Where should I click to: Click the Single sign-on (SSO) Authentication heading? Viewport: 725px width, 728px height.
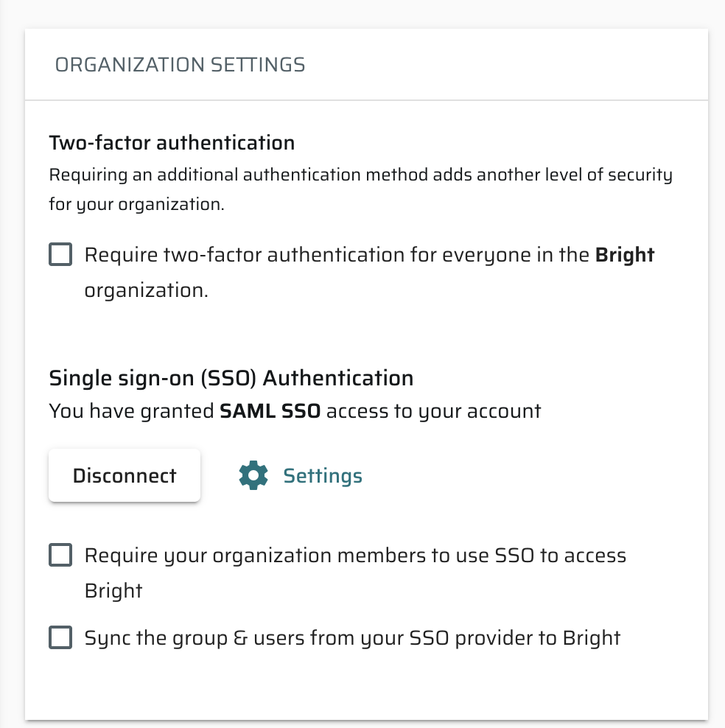231,378
